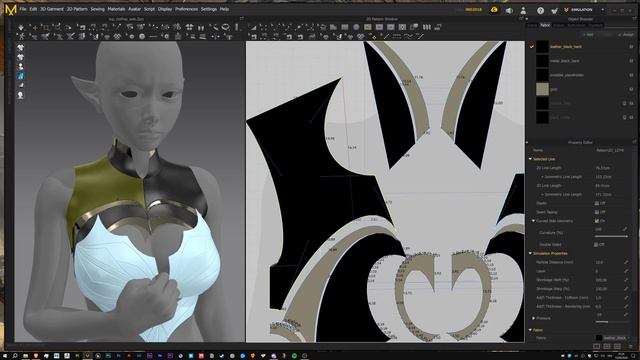Select the orange Select/Move tool icon
This screenshot has width=640, height=360.
(x=35, y=27)
